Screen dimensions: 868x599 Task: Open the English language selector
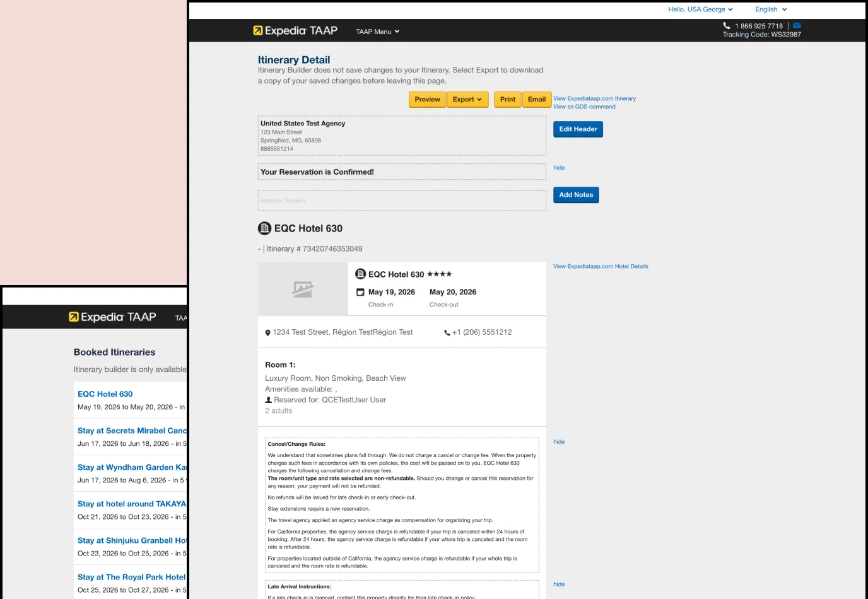(771, 9)
